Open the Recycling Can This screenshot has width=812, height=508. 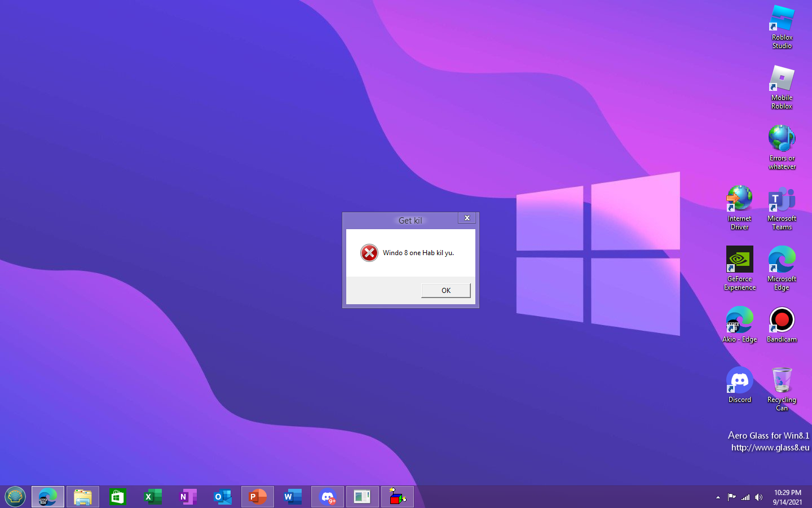coord(782,378)
